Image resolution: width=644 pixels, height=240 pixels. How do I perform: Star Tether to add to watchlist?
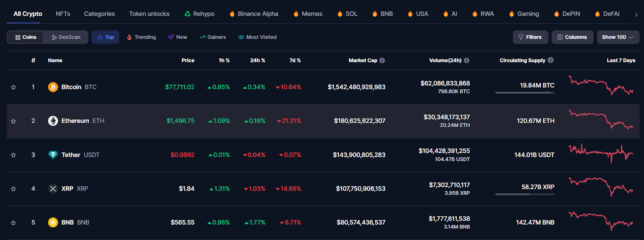(13, 155)
